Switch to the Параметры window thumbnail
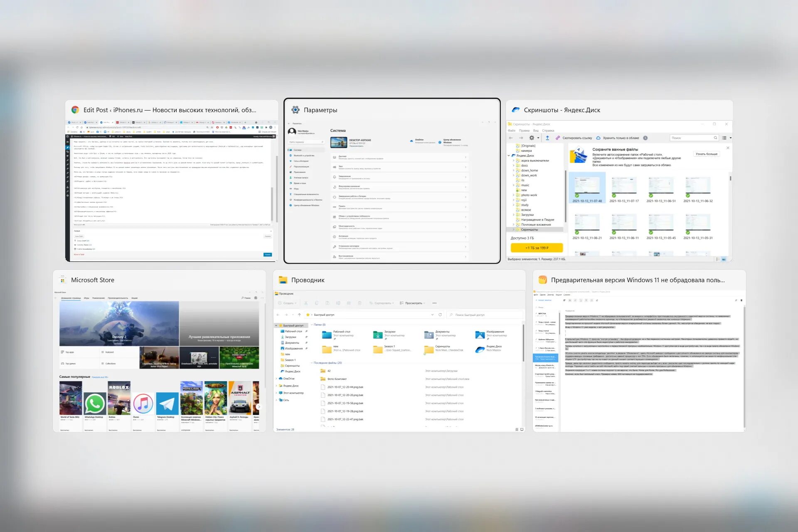This screenshot has height=532, width=798. [392, 187]
